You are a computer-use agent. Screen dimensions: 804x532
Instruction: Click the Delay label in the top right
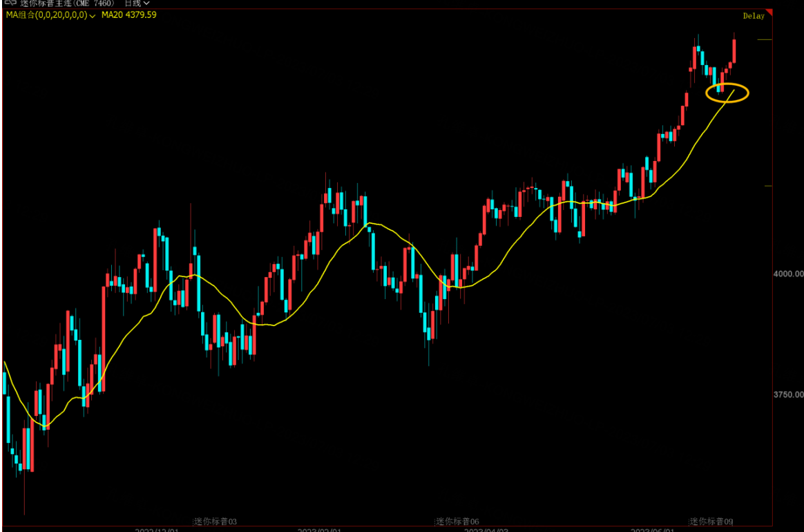click(754, 16)
